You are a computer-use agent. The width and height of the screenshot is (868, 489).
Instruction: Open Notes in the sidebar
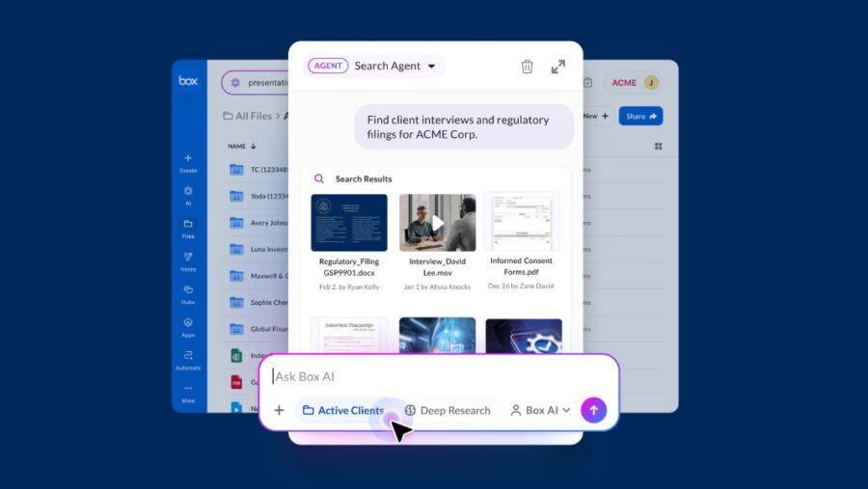[x=188, y=261]
